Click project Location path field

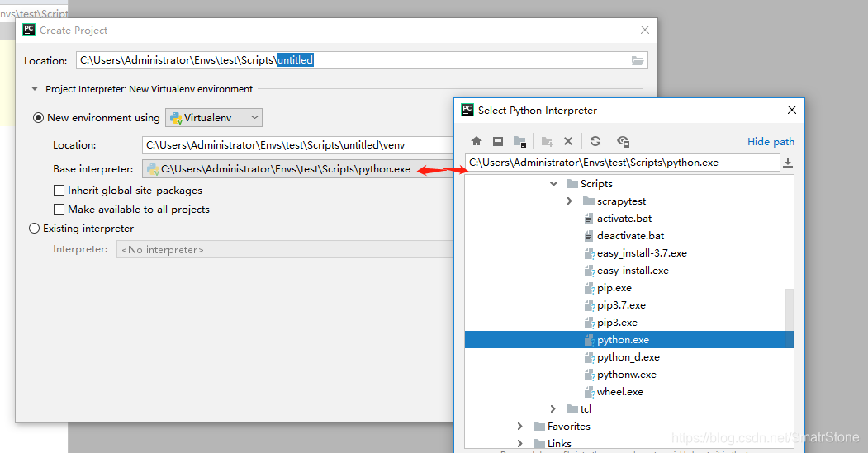pos(362,60)
